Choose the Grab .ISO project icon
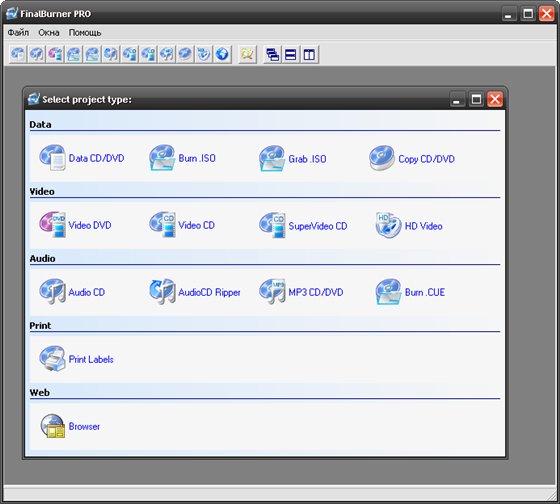Screen dimensions: 560x504 272,158
